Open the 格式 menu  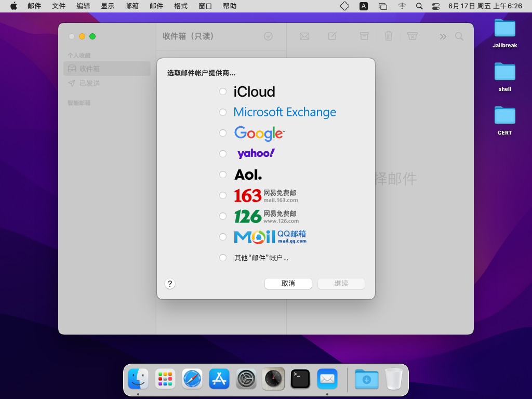coord(181,6)
